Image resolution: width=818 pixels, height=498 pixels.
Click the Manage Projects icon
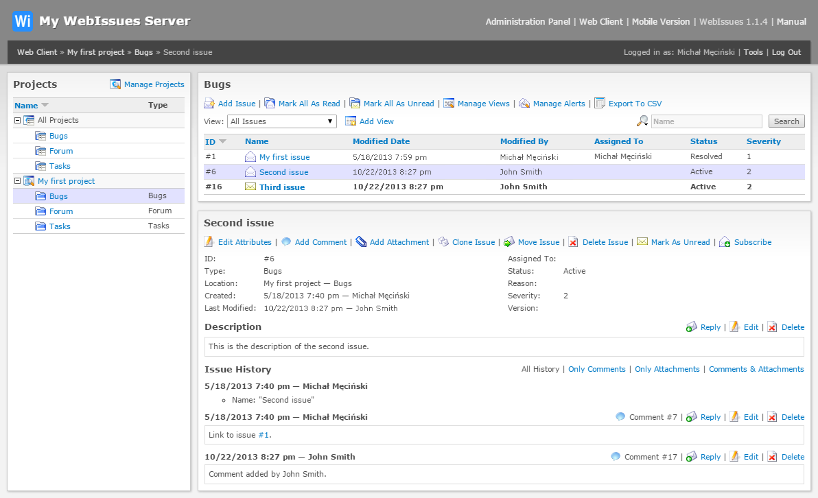click(x=116, y=85)
